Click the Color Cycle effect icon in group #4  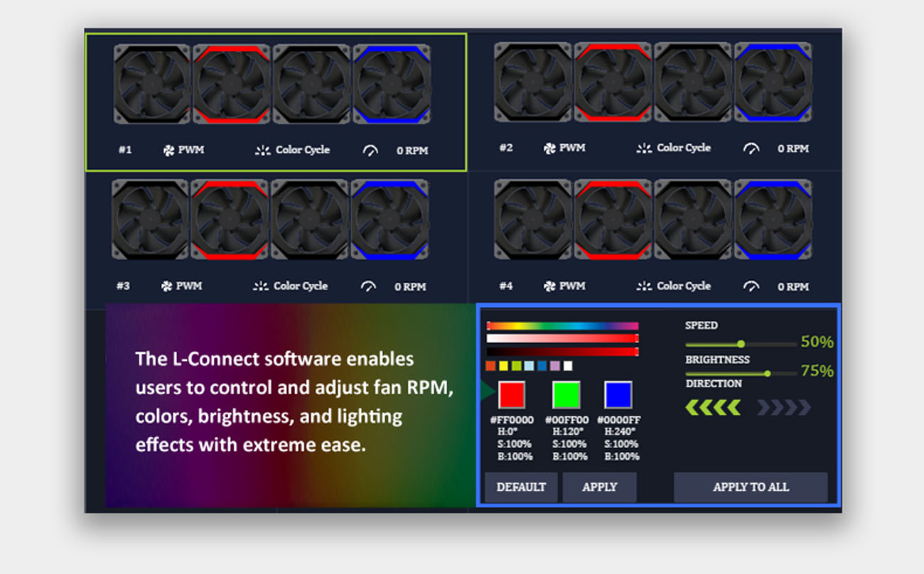tap(644, 286)
